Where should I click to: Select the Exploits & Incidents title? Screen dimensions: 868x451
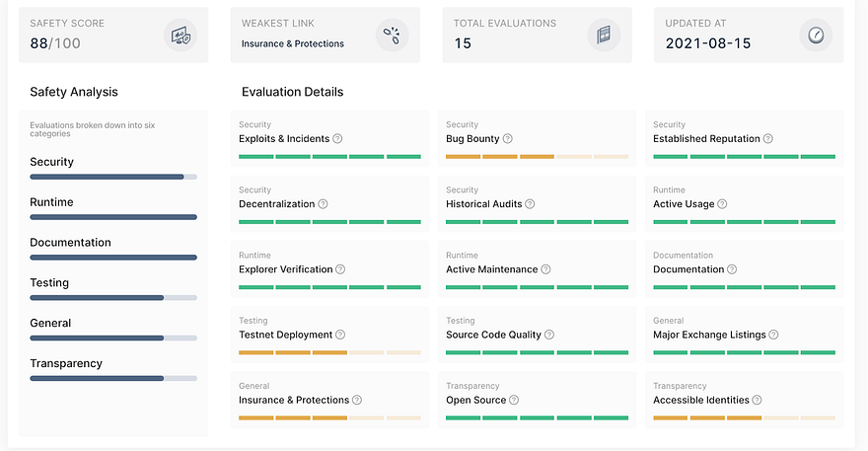tap(284, 138)
